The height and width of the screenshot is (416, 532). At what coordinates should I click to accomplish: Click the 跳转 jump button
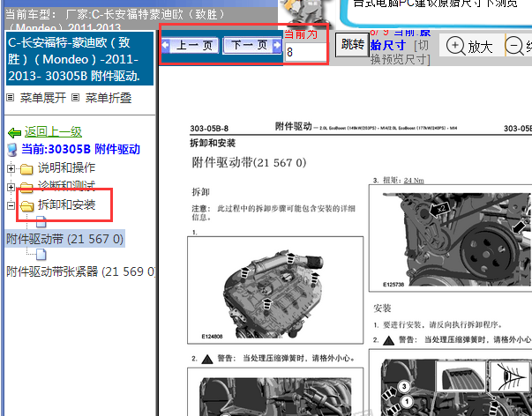(x=352, y=44)
